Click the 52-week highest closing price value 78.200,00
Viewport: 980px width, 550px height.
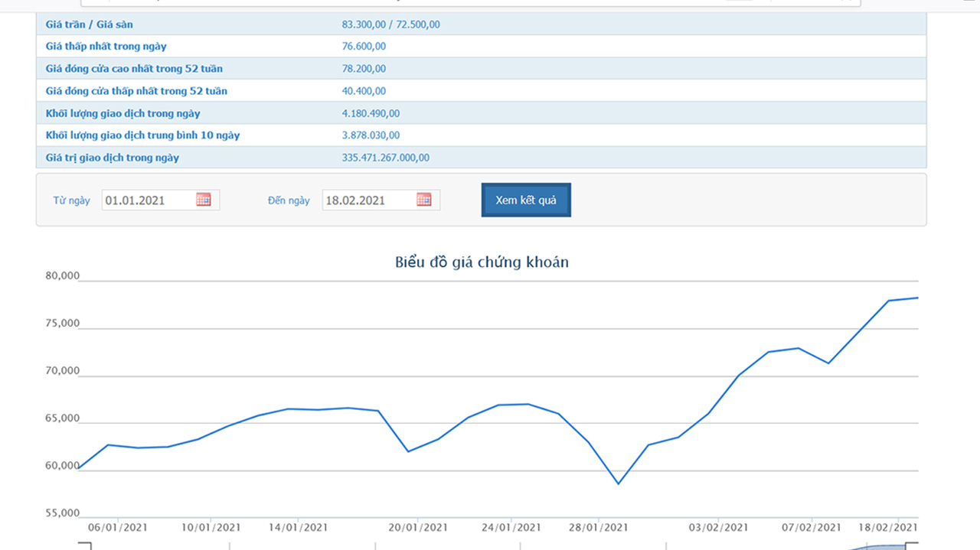tap(364, 69)
